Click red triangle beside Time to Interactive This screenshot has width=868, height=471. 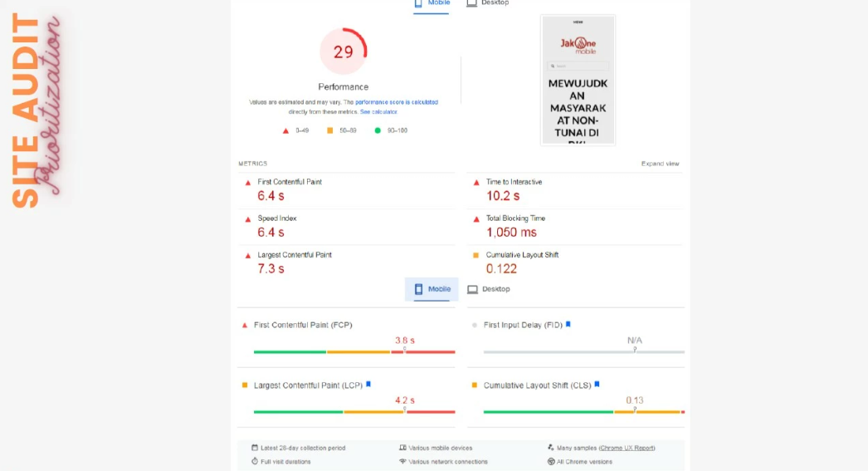(476, 182)
